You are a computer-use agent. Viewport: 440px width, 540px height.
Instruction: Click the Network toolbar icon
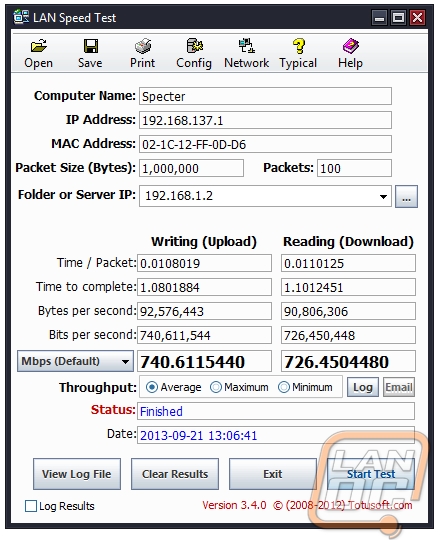coord(247,46)
